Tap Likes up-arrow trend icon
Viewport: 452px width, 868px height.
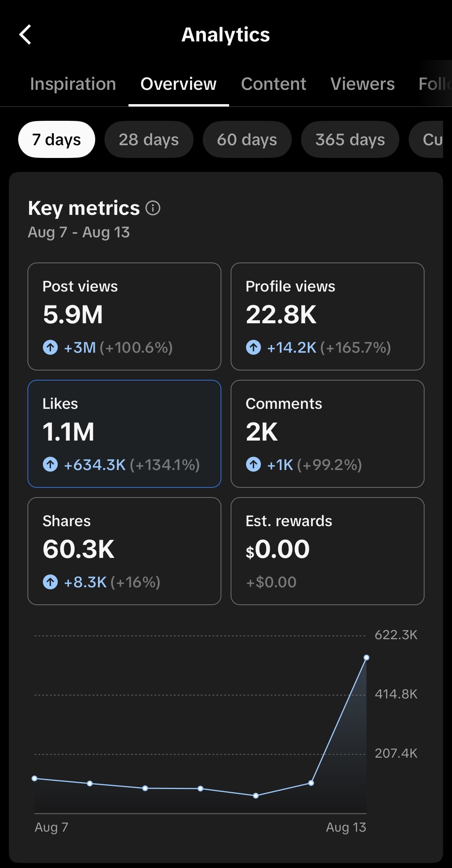pyautogui.click(x=50, y=464)
